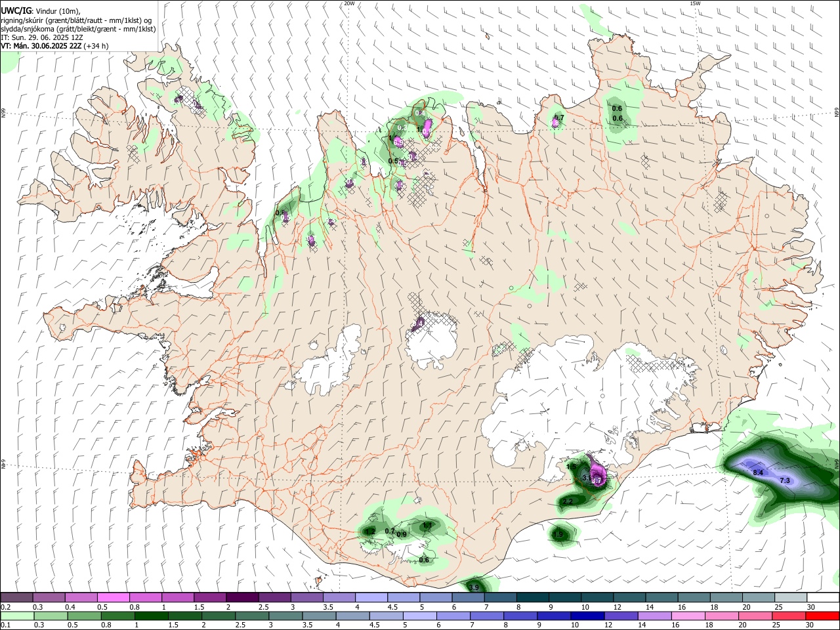Pick the darkest purple 2–2.5 snow legend swatch

click(242, 598)
